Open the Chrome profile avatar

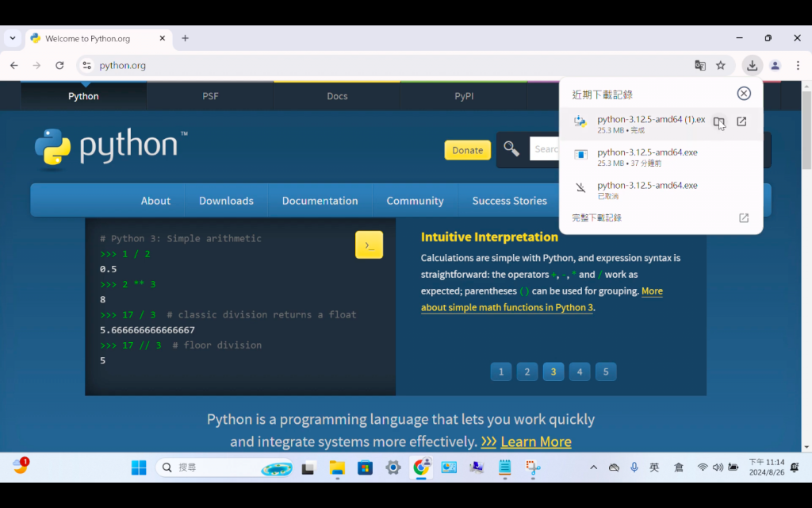click(776, 65)
